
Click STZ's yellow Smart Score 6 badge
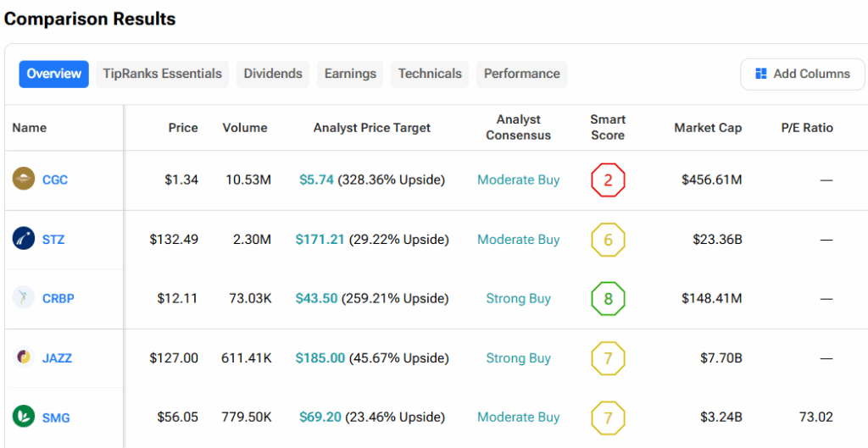click(608, 240)
